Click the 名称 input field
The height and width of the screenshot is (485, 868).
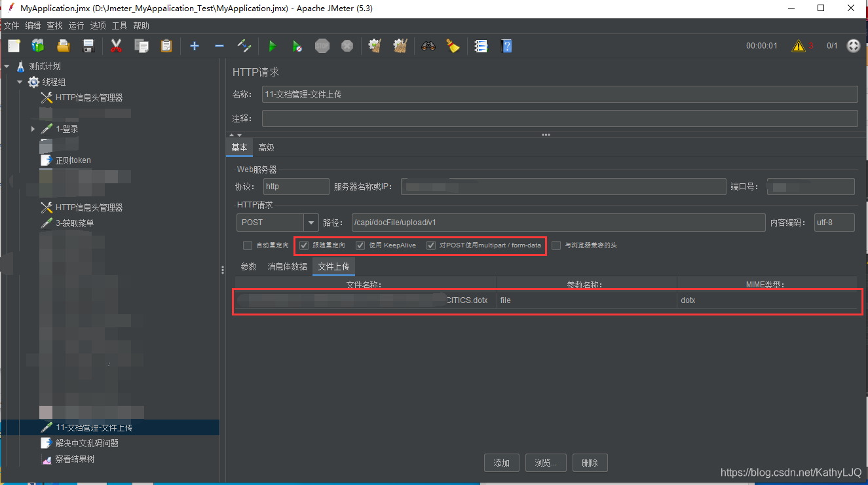[559, 94]
